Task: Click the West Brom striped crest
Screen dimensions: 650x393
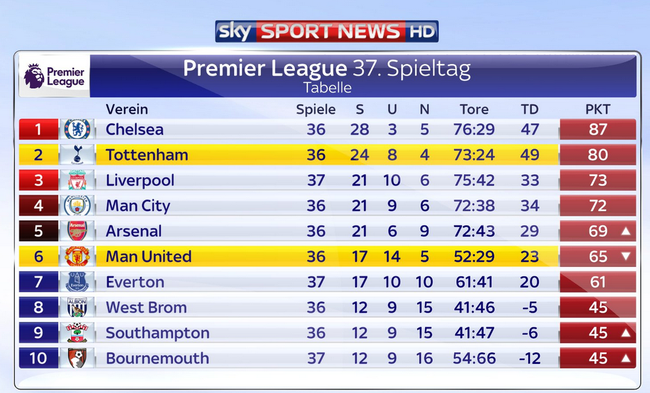Action: [x=78, y=307]
